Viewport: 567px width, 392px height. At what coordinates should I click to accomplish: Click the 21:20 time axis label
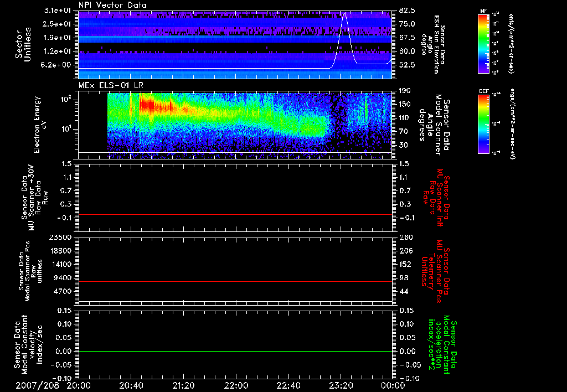pyautogui.click(x=183, y=385)
